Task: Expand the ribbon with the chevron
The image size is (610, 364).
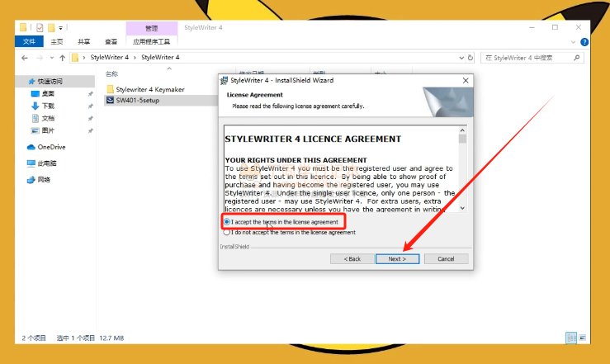Action: point(573,42)
